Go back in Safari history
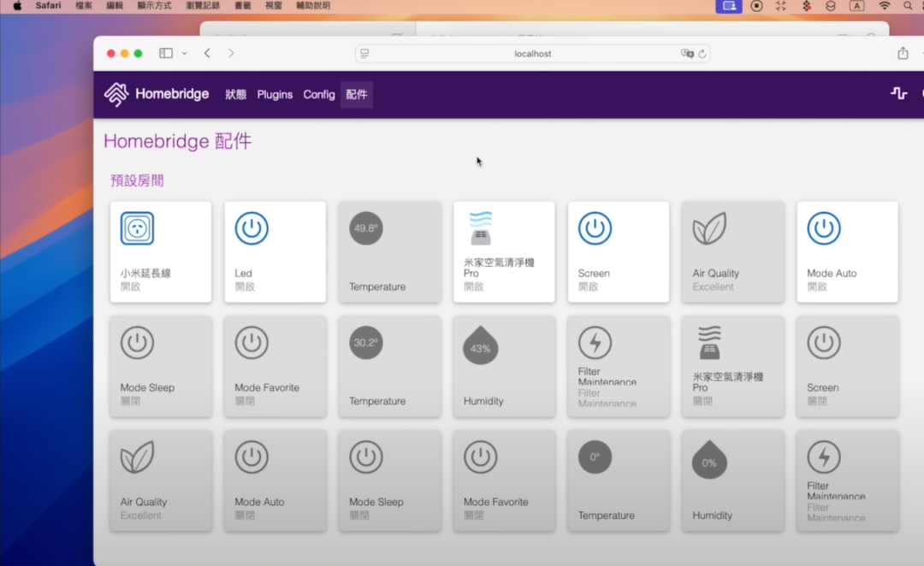Viewport: 924px width, 566px height. click(x=207, y=53)
